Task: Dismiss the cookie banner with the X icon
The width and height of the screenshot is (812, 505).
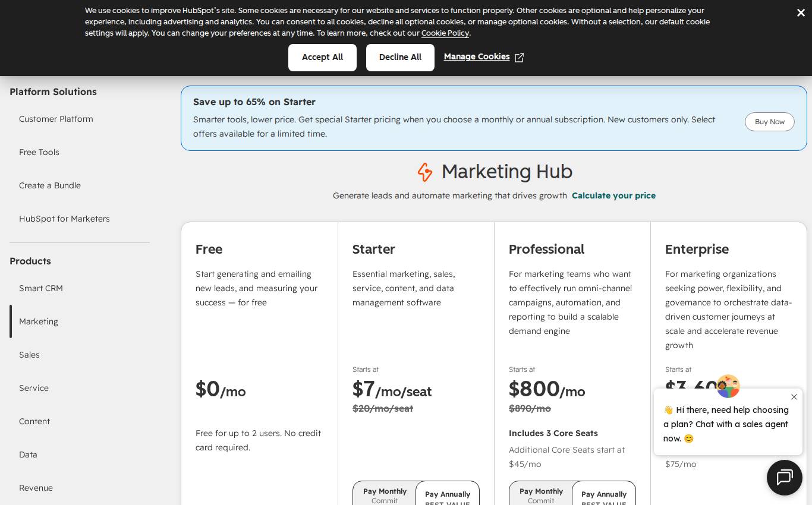Action: (801, 12)
